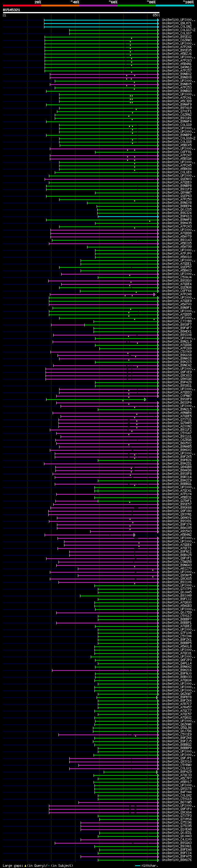Viewport: 197px width, 868px height.
Task: Click the UniRef100_A5C3D9 label
Action: (177, 101)
